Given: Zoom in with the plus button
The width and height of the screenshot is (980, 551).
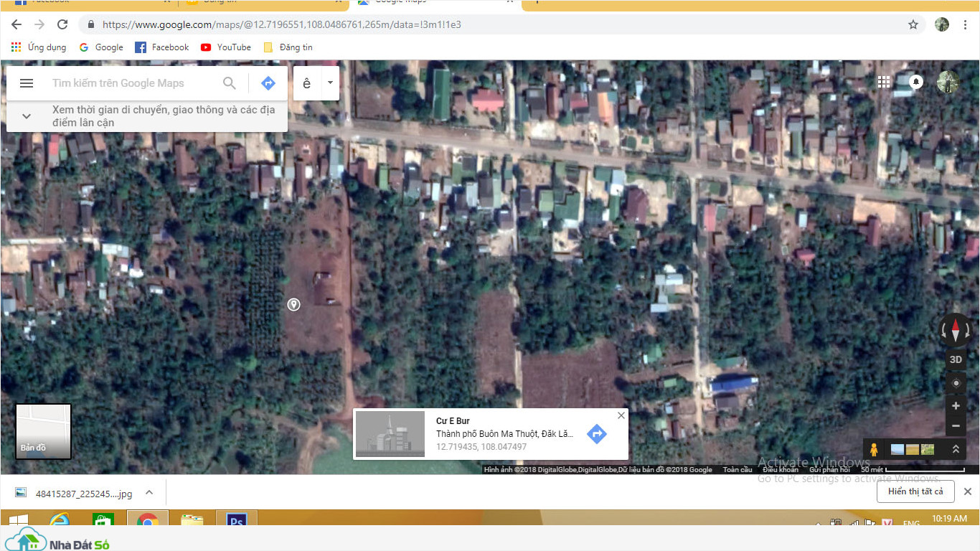Looking at the screenshot, I should (x=956, y=406).
